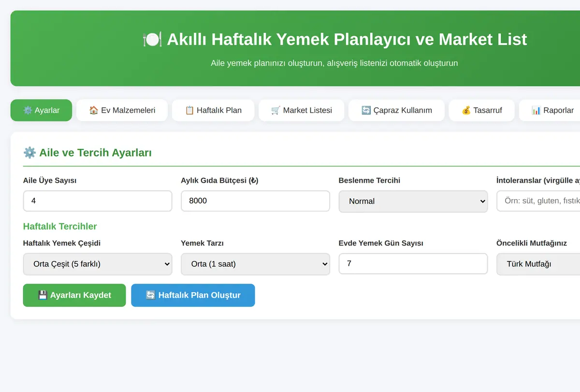Image resolution: width=580 pixels, height=392 pixels.
Task: Click the Aylık Gıda Bütçesi field
Action: coord(255,201)
